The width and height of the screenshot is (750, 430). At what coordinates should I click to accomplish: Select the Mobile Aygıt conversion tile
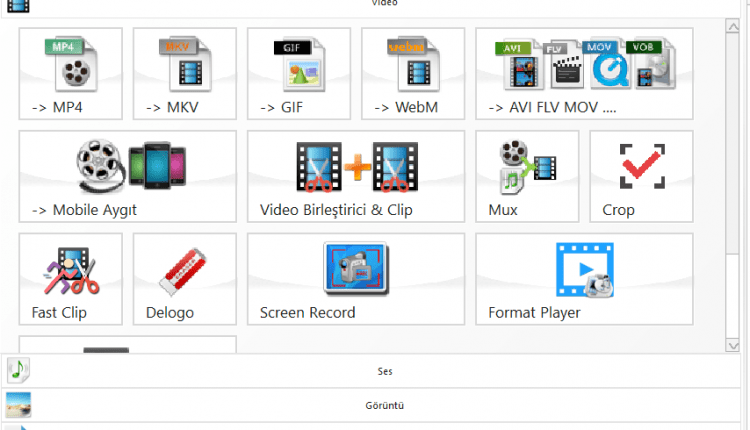(127, 176)
